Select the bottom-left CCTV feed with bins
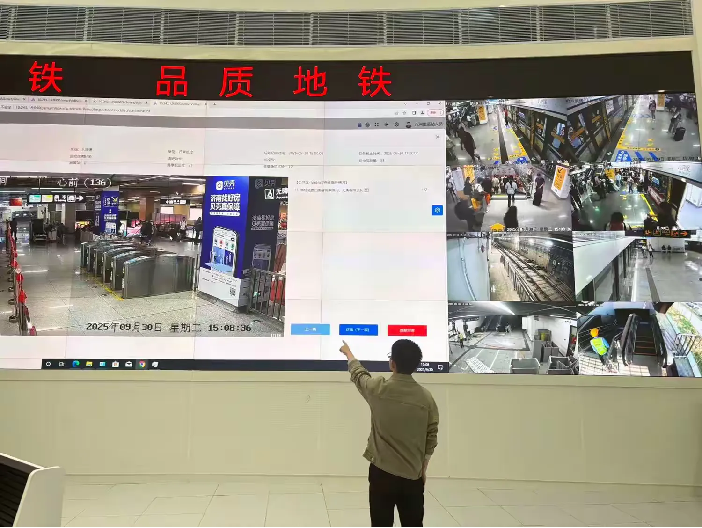 [x=513, y=338]
